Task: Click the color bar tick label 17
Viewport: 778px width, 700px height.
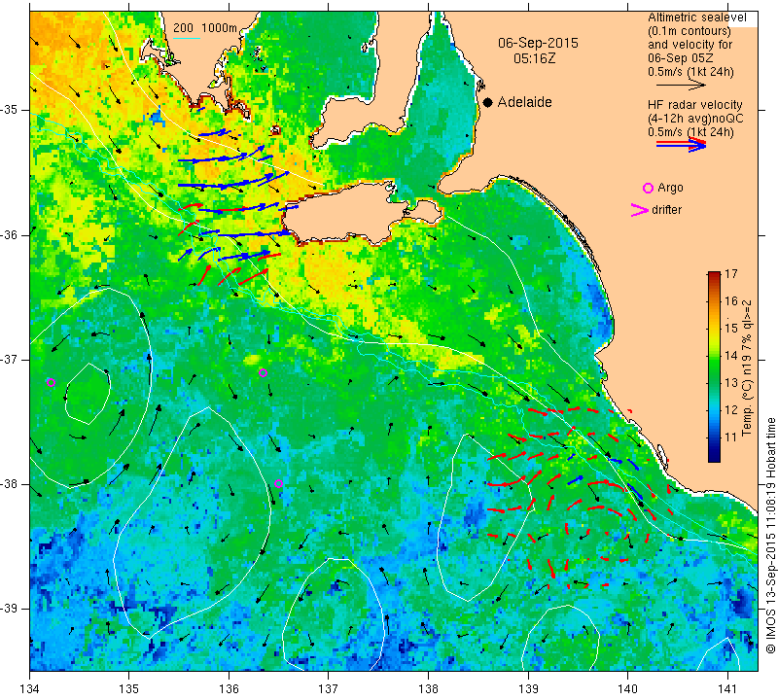Action: [731, 274]
